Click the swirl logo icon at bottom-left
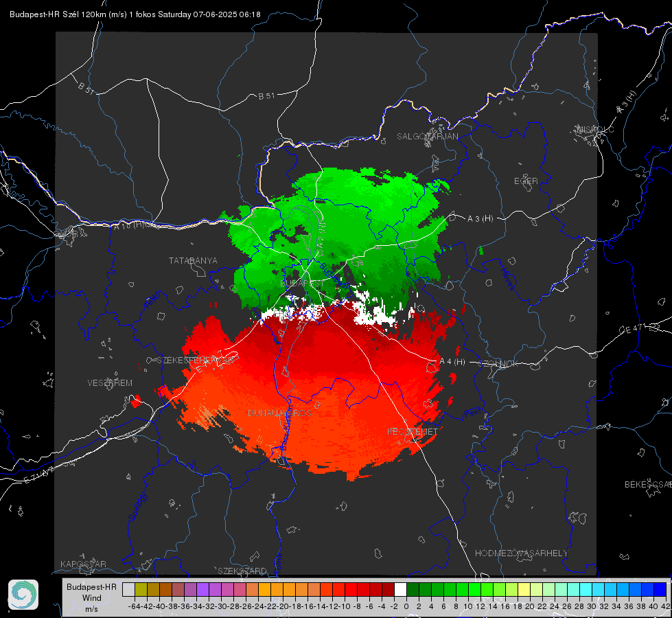 pos(23,595)
